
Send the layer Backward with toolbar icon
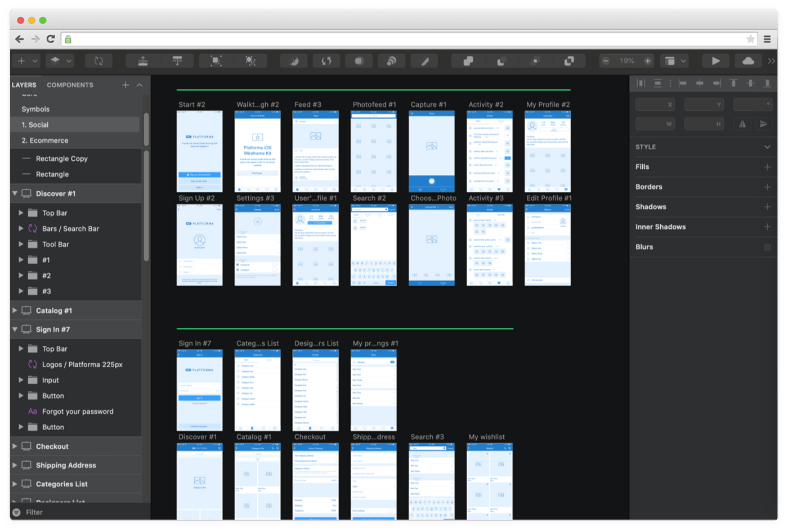[x=177, y=61]
